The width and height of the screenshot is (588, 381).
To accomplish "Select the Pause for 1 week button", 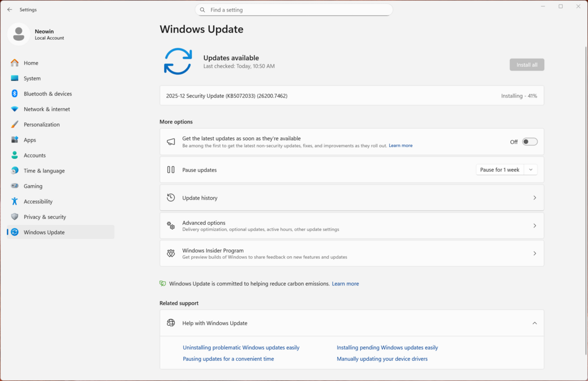I will [500, 170].
